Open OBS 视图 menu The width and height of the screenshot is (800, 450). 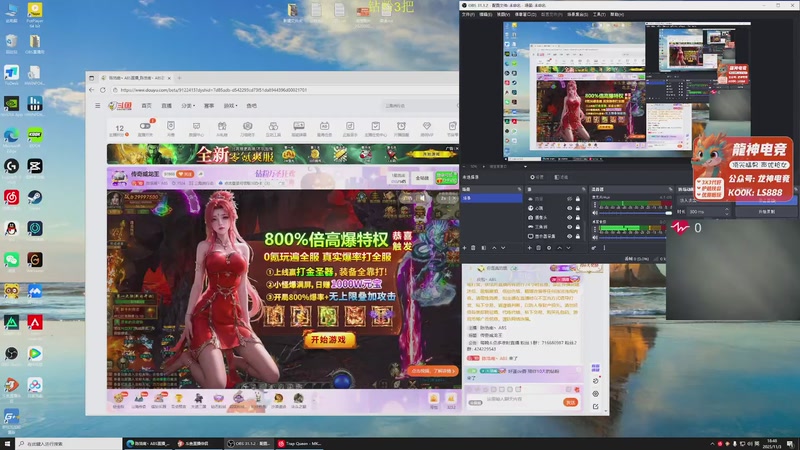point(503,14)
